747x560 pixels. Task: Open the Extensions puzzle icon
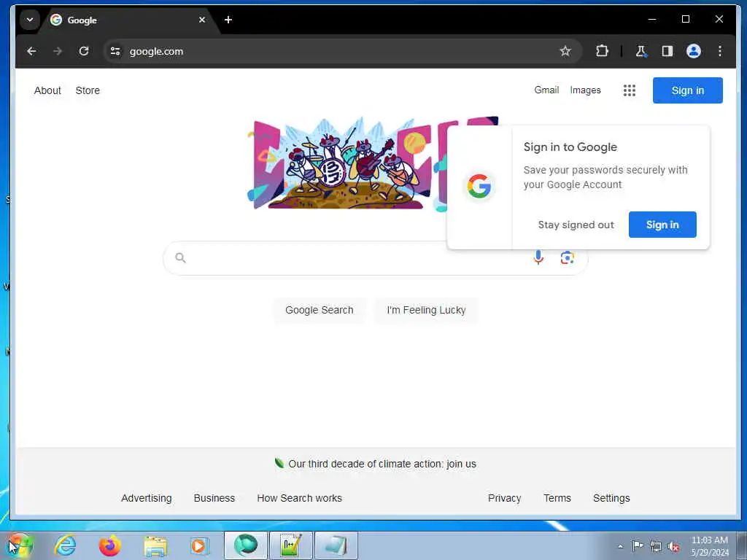point(602,51)
